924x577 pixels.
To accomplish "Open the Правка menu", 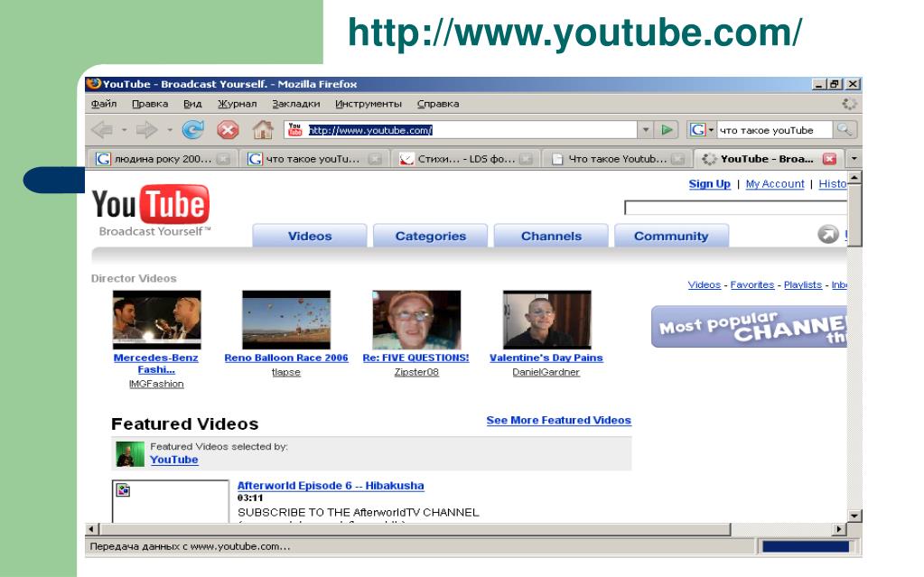I will (150, 104).
